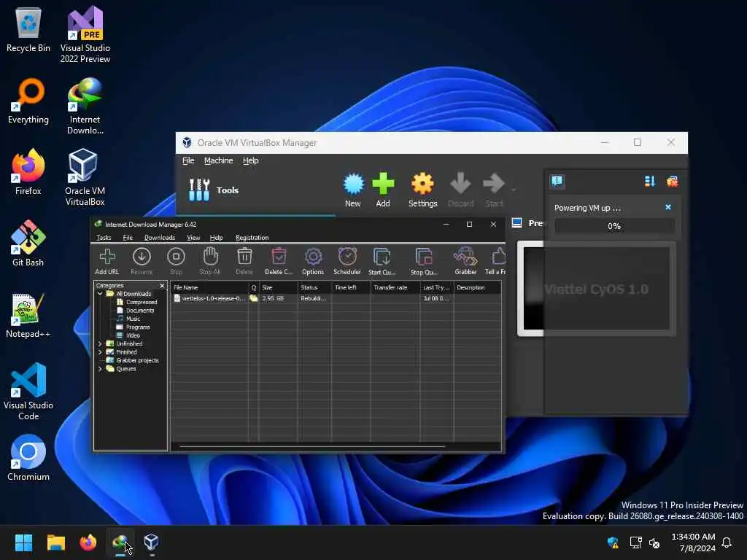Click the Stop toolbar icon in IDM

pyautogui.click(x=176, y=261)
